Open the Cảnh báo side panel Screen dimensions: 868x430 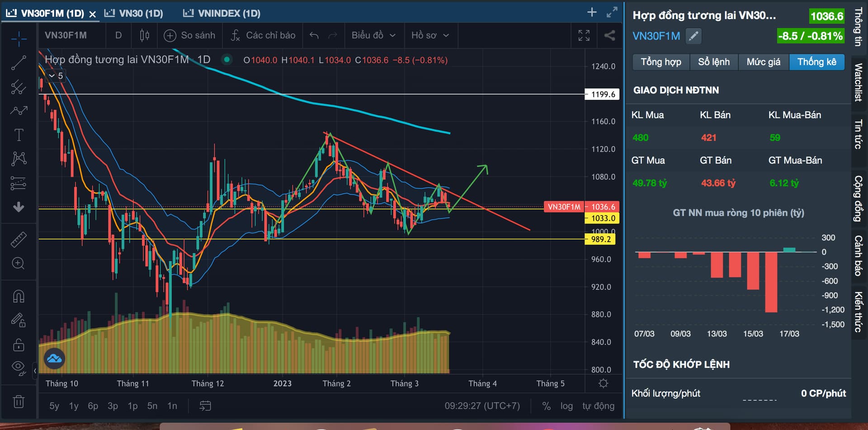point(859,255)
